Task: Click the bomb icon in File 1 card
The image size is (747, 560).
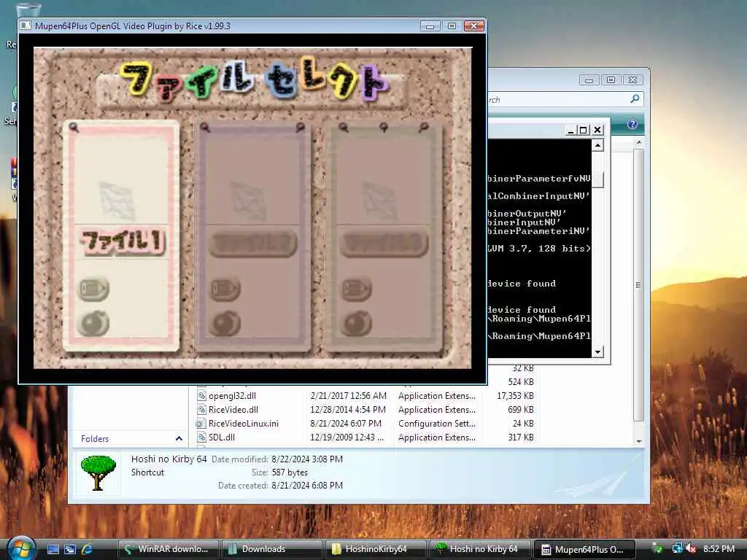Action: 94,324
